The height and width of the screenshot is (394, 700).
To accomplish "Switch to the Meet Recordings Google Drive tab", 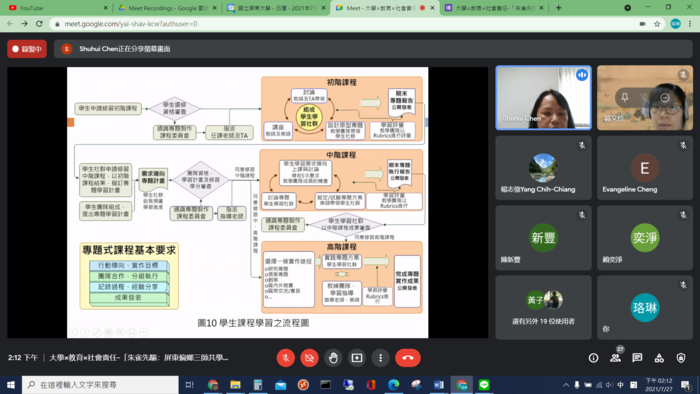I will tap(166, 8).
